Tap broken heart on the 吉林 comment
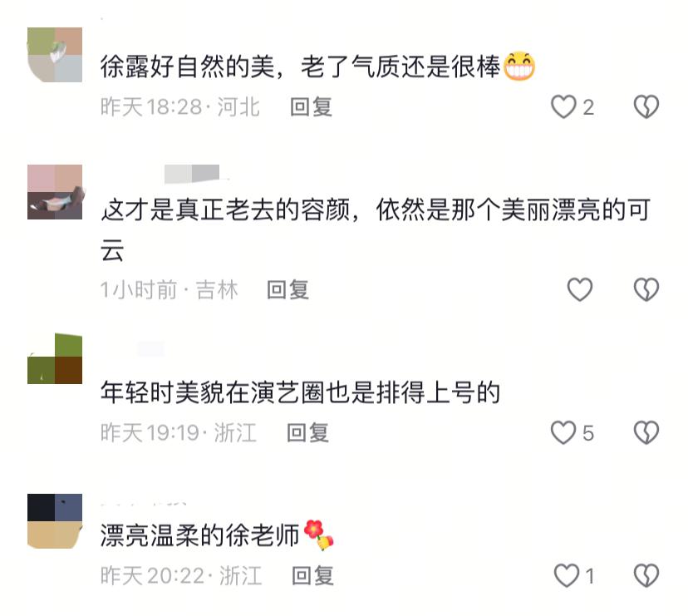This screenshot has width=688, height=616. (x=646, y=289)
